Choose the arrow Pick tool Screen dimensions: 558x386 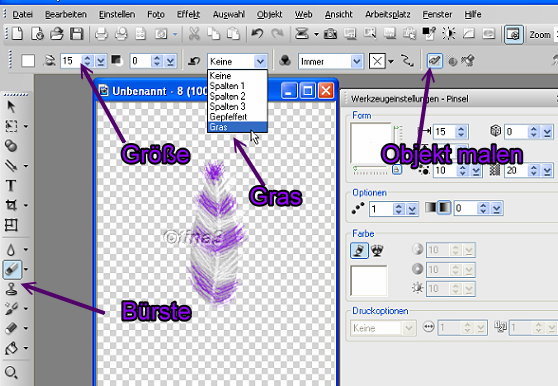coord(11,106)
